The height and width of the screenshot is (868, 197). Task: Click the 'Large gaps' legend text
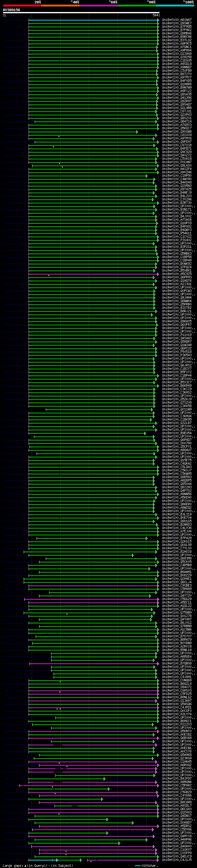pyautogui.click(x=13, y=865)
